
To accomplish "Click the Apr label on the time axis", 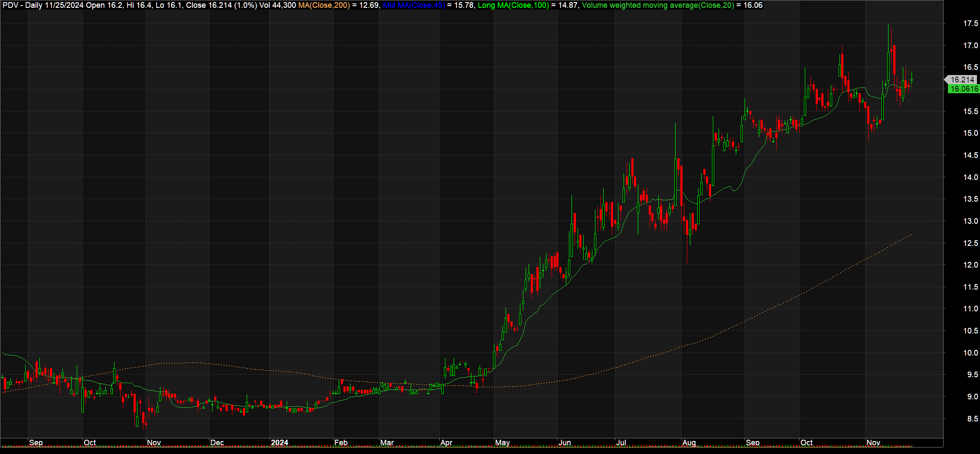I will point(446,443).
